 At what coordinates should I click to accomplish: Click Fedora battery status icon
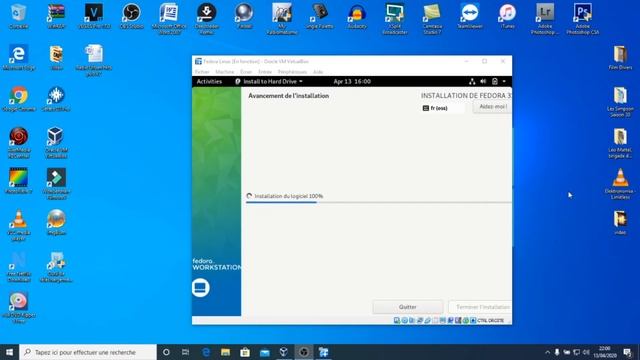(495, 82)
